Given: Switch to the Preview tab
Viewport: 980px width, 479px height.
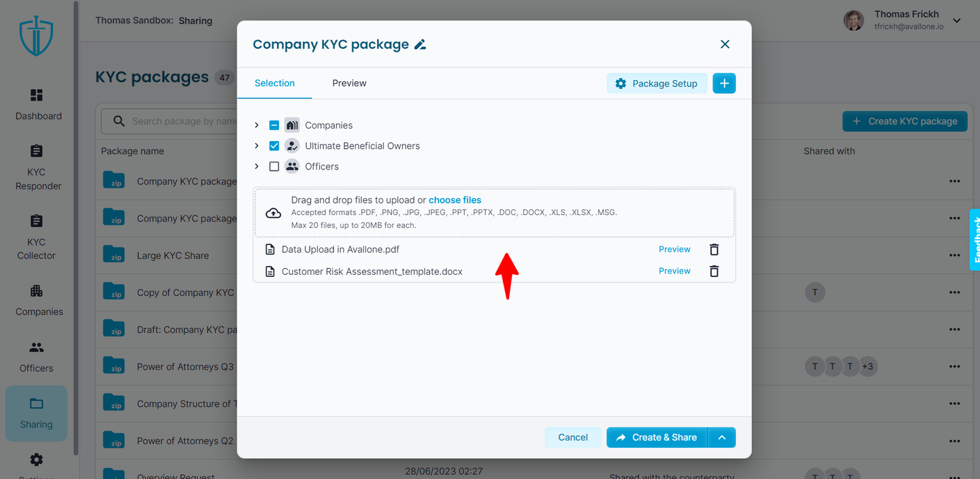Looking at the screenshot, I should point(349,83).
